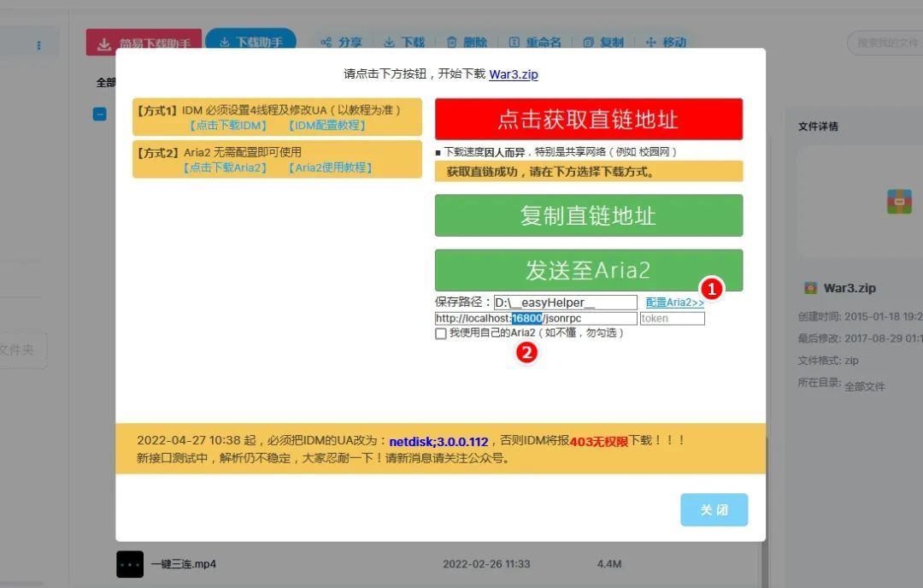Screen dimensions: 923x588
Task: Open the 点击下载IDM link
Action: click(228, 126)
